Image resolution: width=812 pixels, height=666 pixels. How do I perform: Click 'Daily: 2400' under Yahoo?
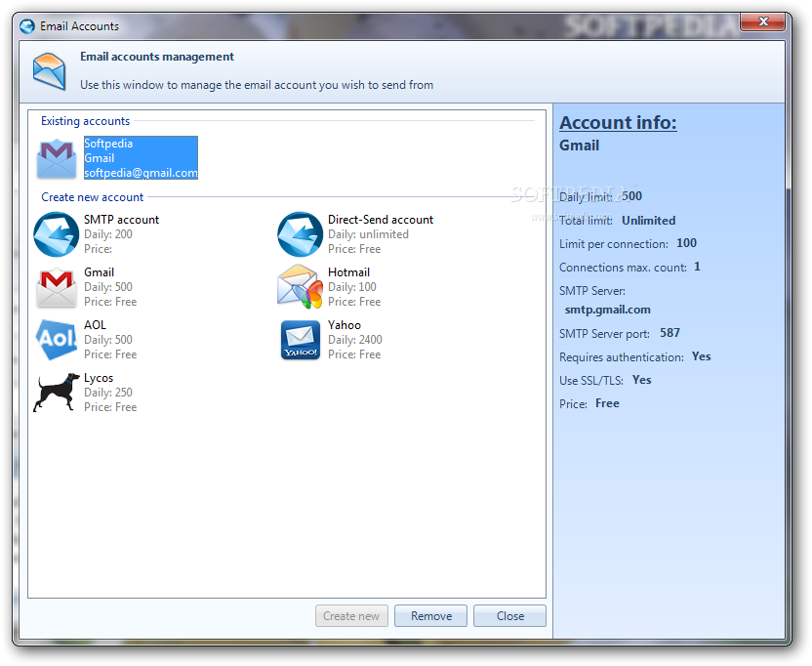pos(355,340)
